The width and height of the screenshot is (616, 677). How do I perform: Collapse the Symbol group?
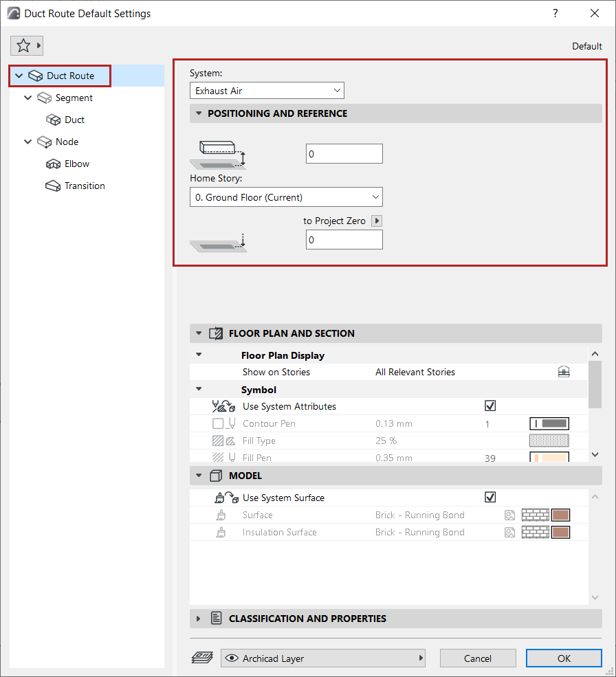tap(199, 389)
